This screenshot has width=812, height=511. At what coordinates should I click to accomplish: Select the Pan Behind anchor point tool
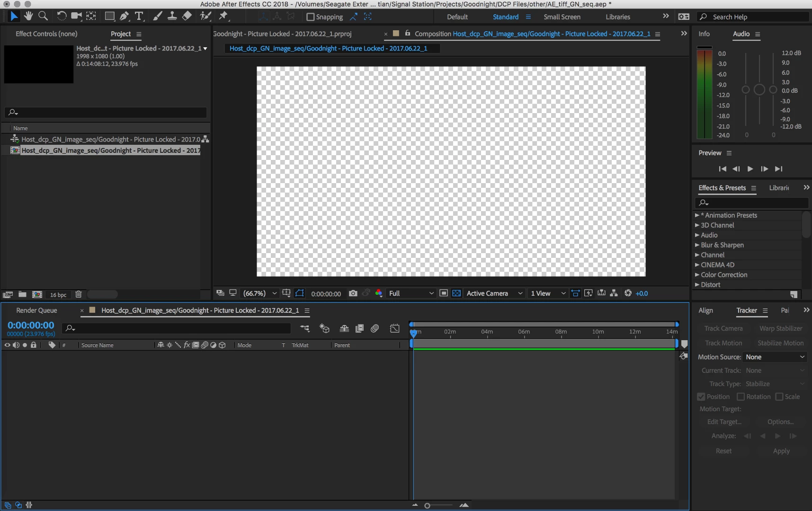tap(91, 16)
